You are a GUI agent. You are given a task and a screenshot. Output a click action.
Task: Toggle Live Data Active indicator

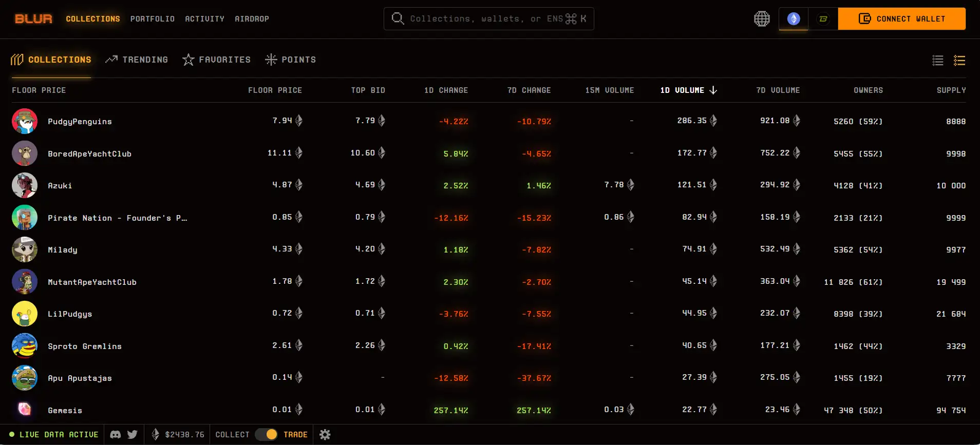tap(54, 435)
